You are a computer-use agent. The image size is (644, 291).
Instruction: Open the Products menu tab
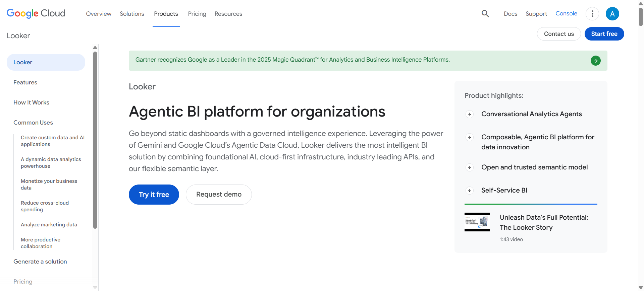(x=166, y=14)
